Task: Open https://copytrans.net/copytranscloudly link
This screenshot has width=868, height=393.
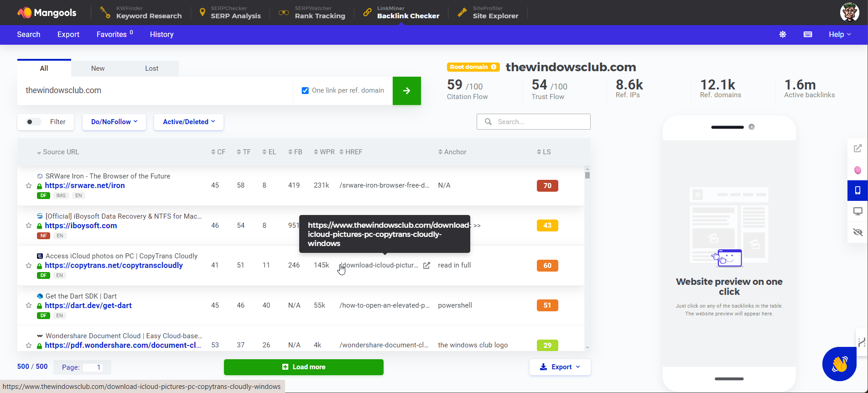Action: [x=114, y=266]
